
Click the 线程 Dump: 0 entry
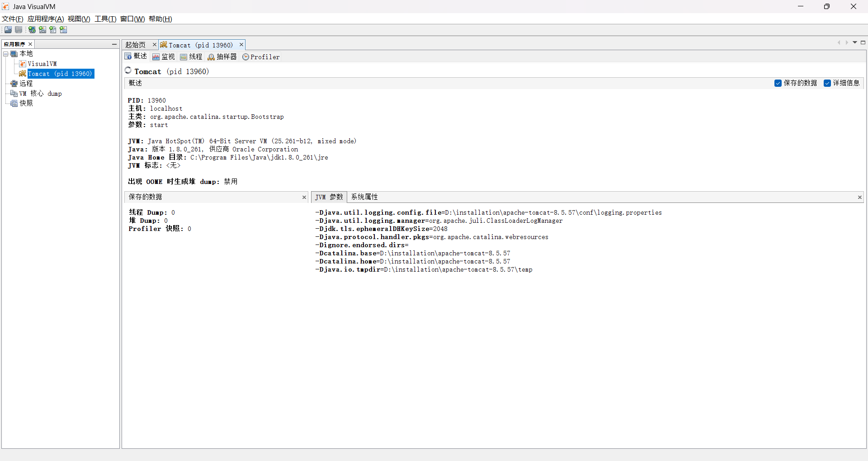pyautogui.click(x=152, y=212)
